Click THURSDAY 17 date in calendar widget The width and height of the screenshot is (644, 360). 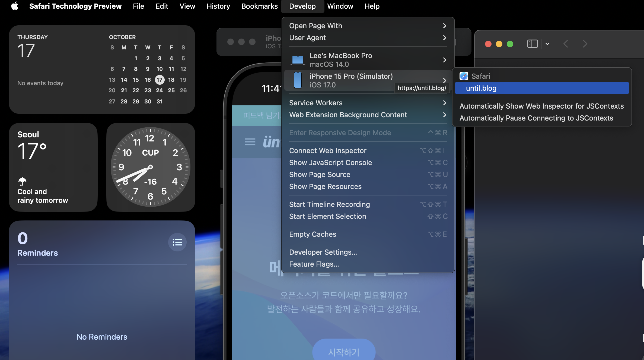click(x=33, y=46)
